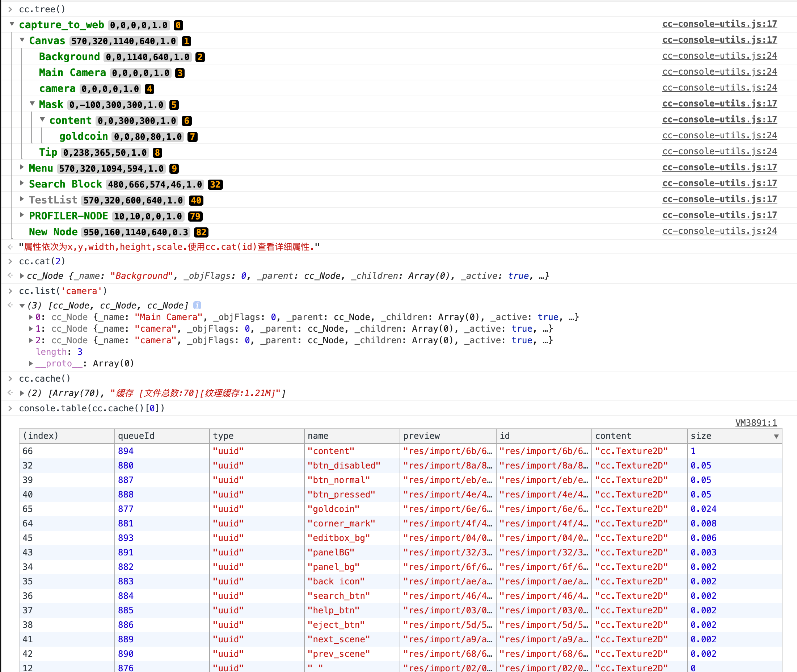
Task: Expand the Background cc_Node object output
Action: (x=22, y=276)
